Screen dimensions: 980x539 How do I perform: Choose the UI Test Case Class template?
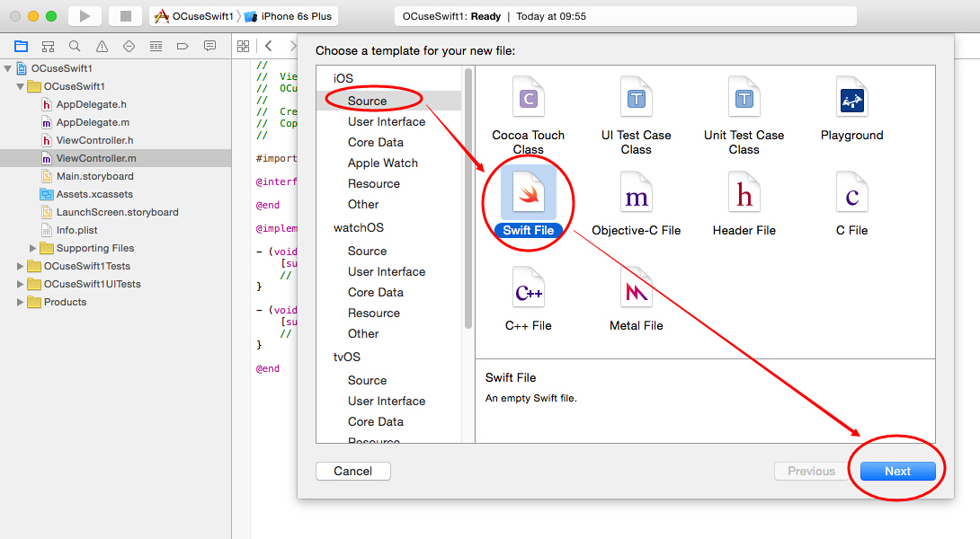[x=637, y=116]
